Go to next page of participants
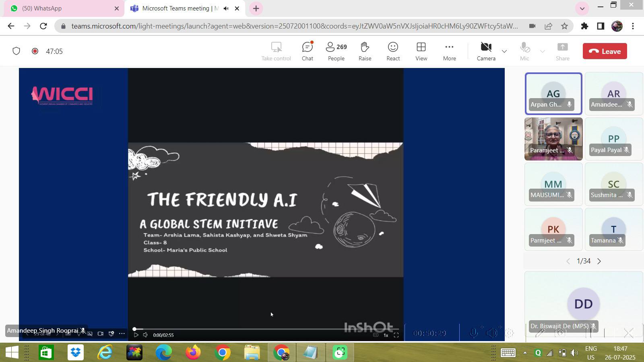 599,261
